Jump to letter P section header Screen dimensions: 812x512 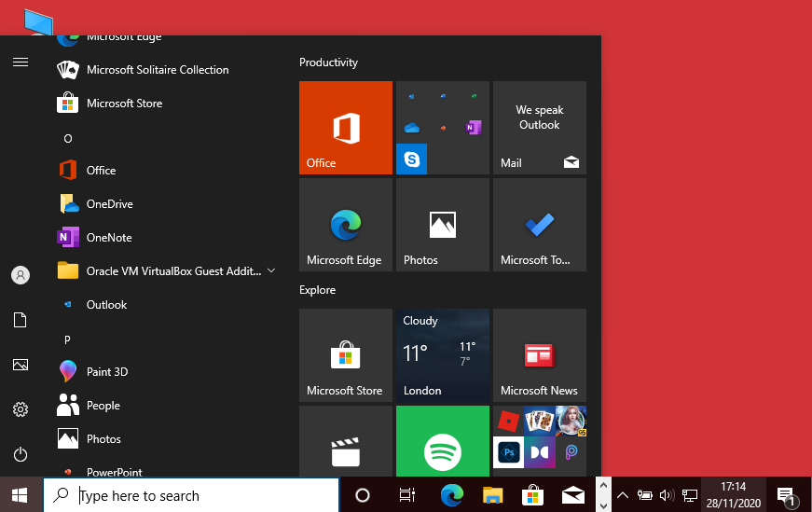[x=67, y=340]
